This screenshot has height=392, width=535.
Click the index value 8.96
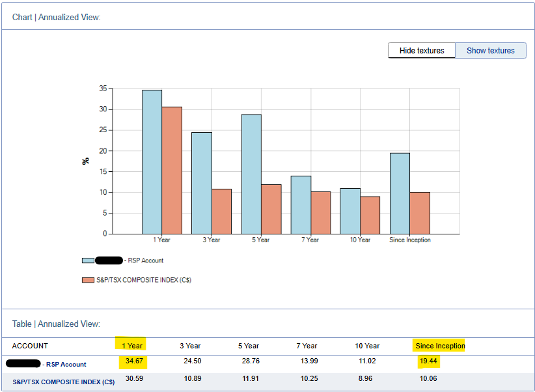[365, 378]
